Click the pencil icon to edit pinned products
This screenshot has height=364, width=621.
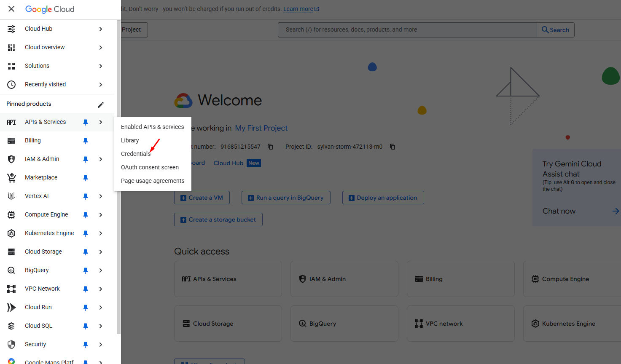tap(101, 104)
